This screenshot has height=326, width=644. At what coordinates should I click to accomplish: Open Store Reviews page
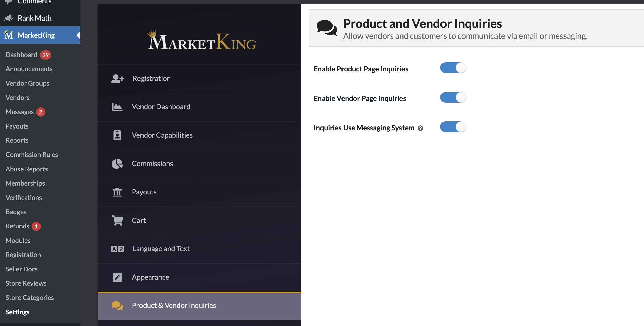tap(26, 283)
